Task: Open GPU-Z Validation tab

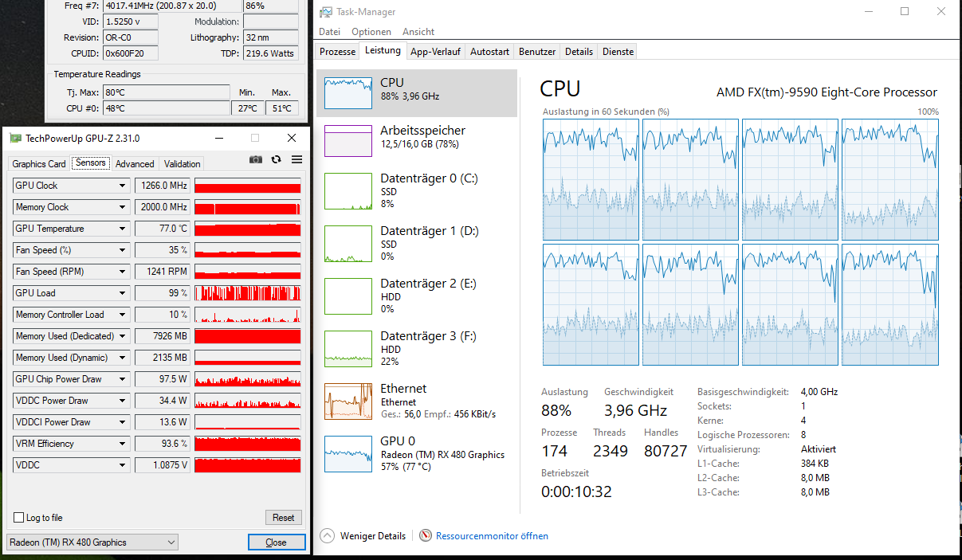Action: pos(183,164)
